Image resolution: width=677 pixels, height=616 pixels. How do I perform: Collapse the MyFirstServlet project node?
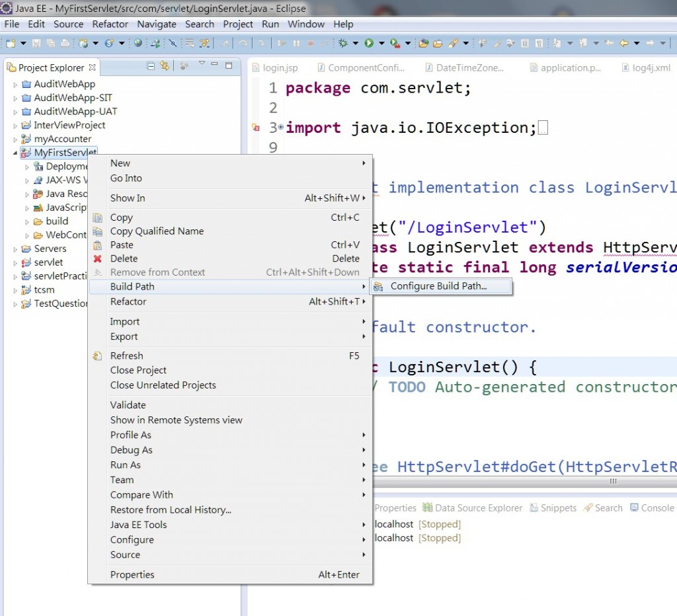point(15,153)
